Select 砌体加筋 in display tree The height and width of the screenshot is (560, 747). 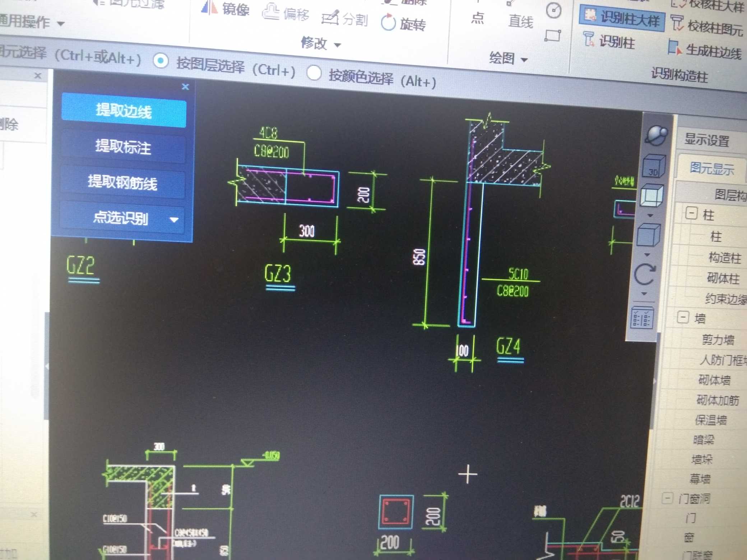coord(718,400)
